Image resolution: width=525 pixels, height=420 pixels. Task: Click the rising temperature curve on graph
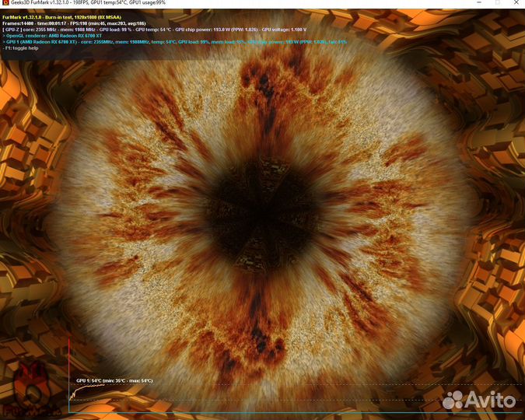pos(86,387)
